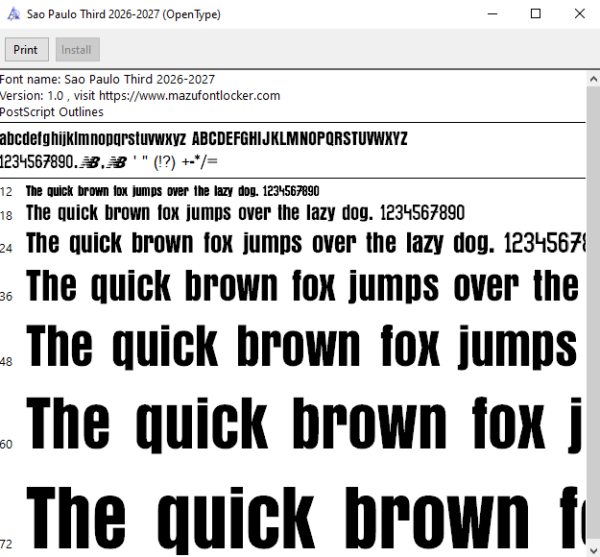Click the punctuation sample '(!?) +-*/='

pos(185,162)
